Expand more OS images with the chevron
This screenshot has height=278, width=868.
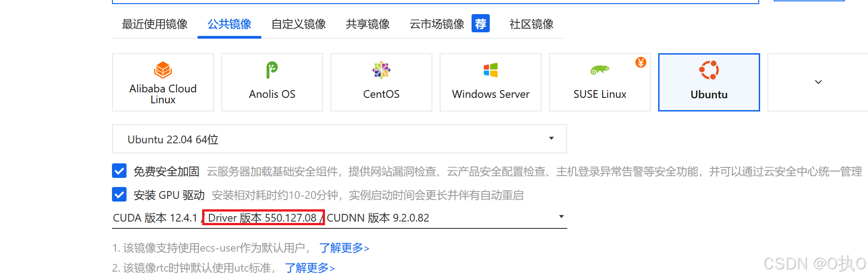point(818,82)
